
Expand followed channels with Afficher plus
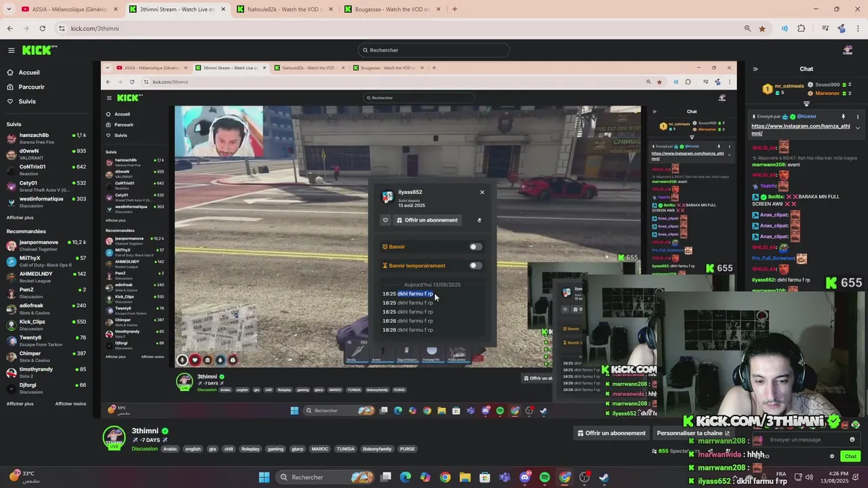tap(20, 218)
